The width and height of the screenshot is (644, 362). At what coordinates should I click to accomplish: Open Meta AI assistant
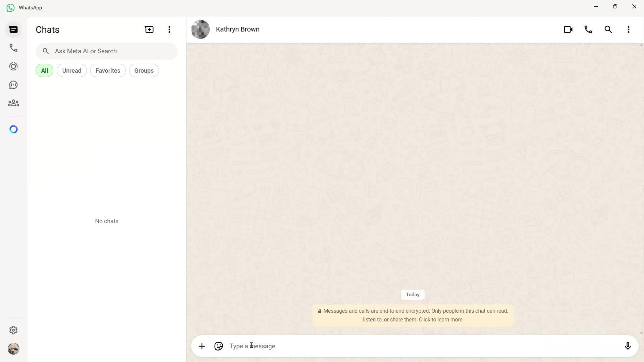pyautogui.click(x=13, y=129)
